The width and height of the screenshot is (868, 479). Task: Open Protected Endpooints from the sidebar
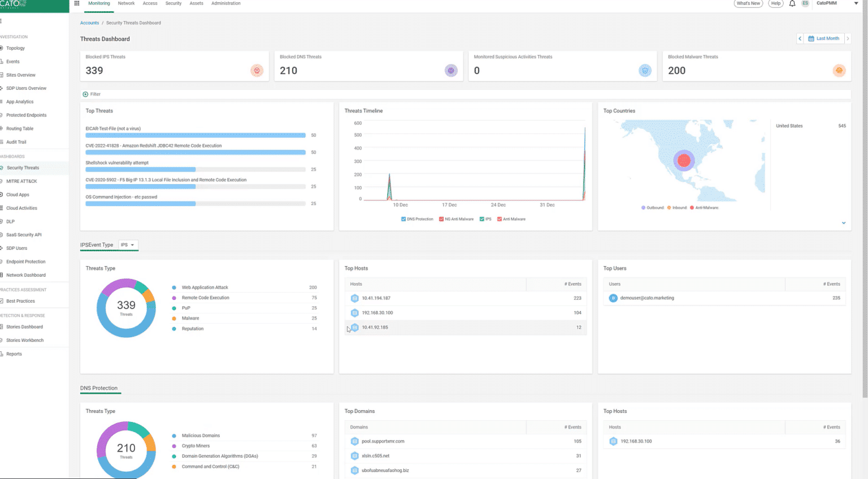[x=25, y=115]
